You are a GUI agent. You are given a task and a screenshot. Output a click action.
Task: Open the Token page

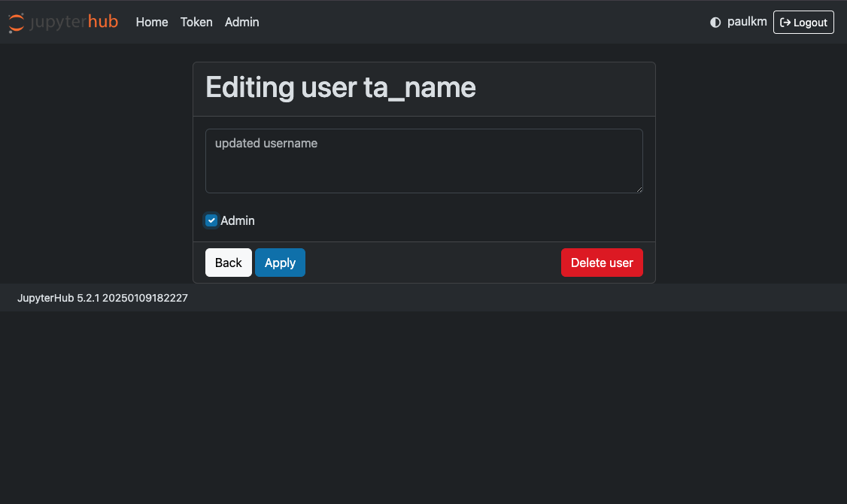tap(196, 22)
